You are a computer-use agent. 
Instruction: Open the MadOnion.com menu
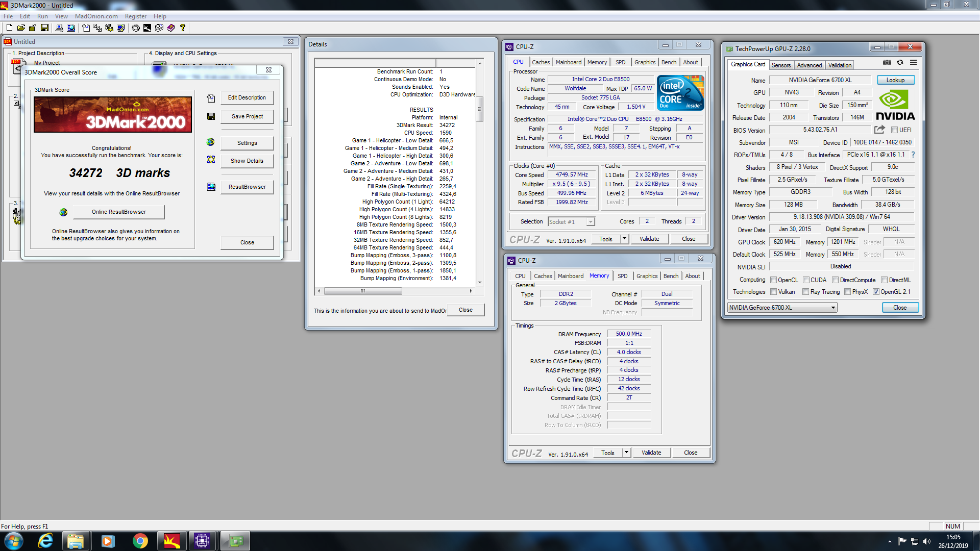coord(96,16)
